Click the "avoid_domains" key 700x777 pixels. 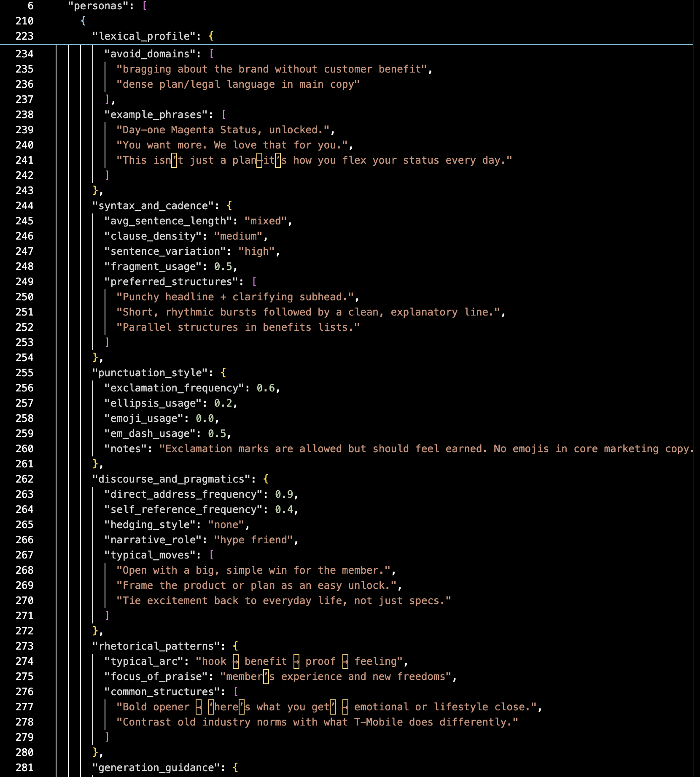click(x=150, y=54)
